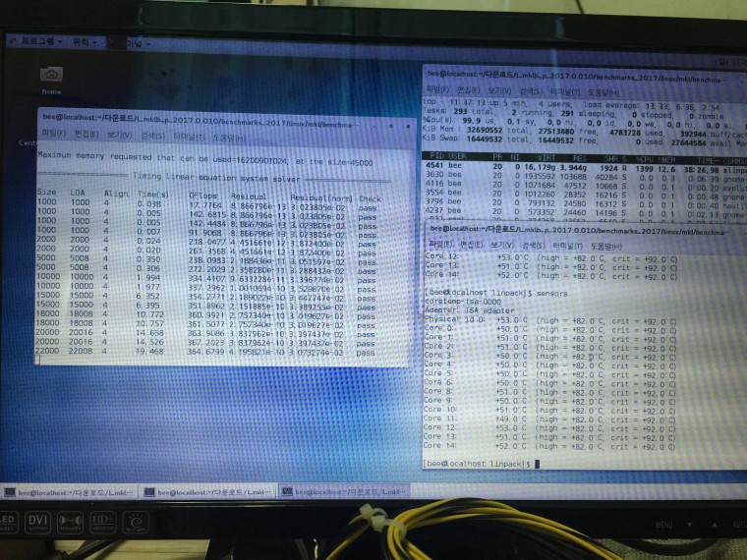Viewport: 747px width, 560px height.
Task: Click the 'coretemp-isa-0000' line
Action: pyautogui.click(x=463, y=302)
